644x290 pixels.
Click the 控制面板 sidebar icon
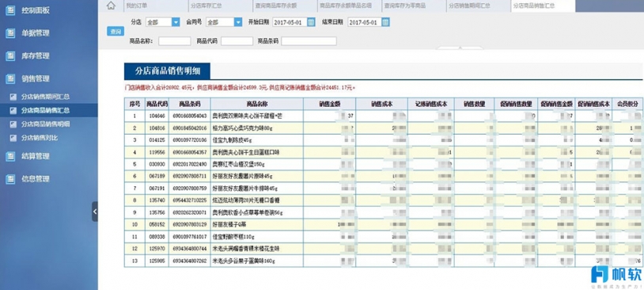coord(10,10)
